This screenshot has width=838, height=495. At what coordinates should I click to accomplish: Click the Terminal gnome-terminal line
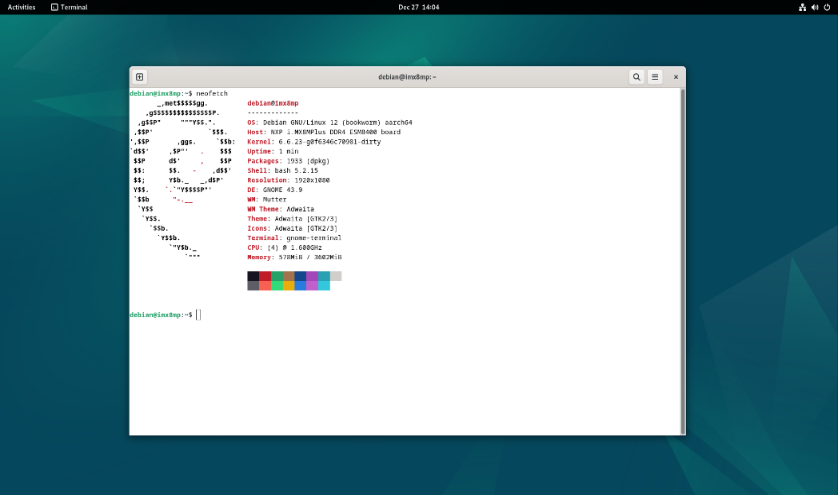point(294,238)
